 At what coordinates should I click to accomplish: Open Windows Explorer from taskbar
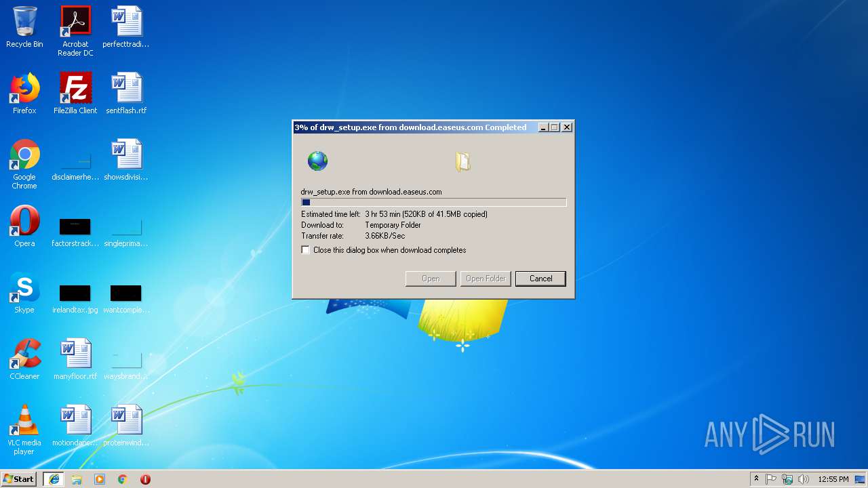[77, 479]
